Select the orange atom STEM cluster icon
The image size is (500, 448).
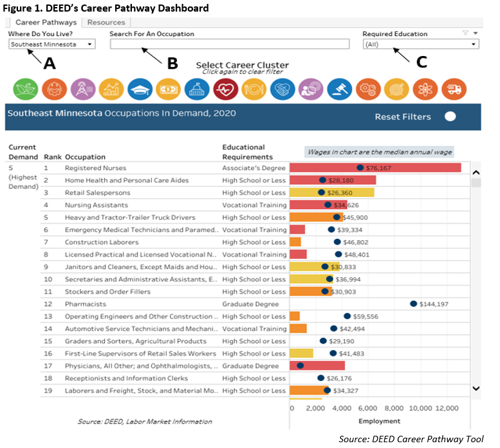click(425, 89)
